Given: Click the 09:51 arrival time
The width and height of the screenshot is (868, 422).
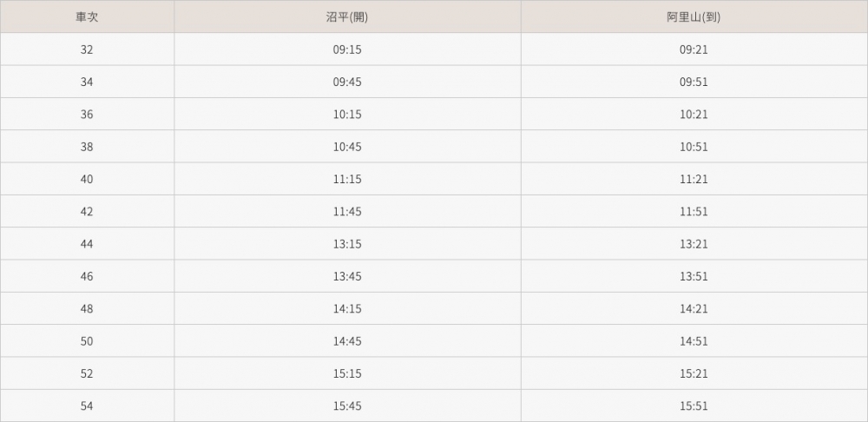Looking at the screenshot, I should (x=694, y=82).
